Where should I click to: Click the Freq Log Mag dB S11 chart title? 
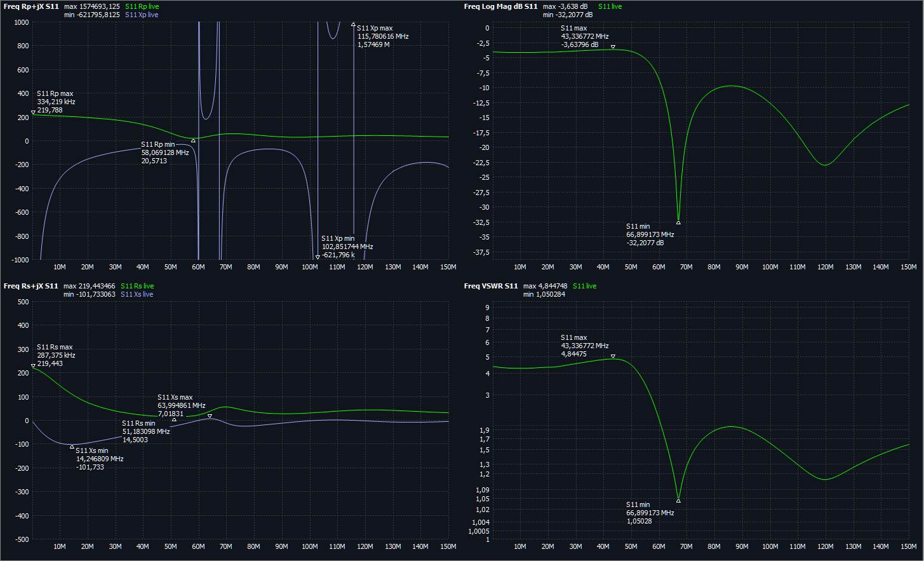coord(500,6)
